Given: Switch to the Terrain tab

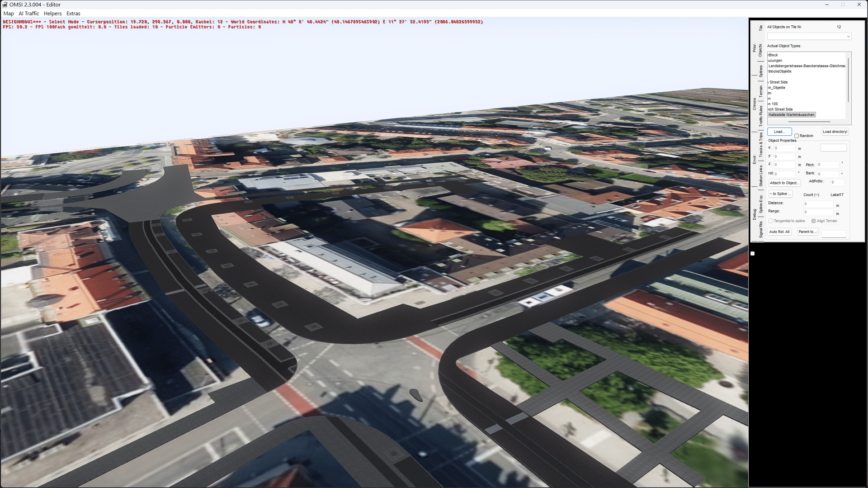Looking at the screenshot, I should [761, 91].
